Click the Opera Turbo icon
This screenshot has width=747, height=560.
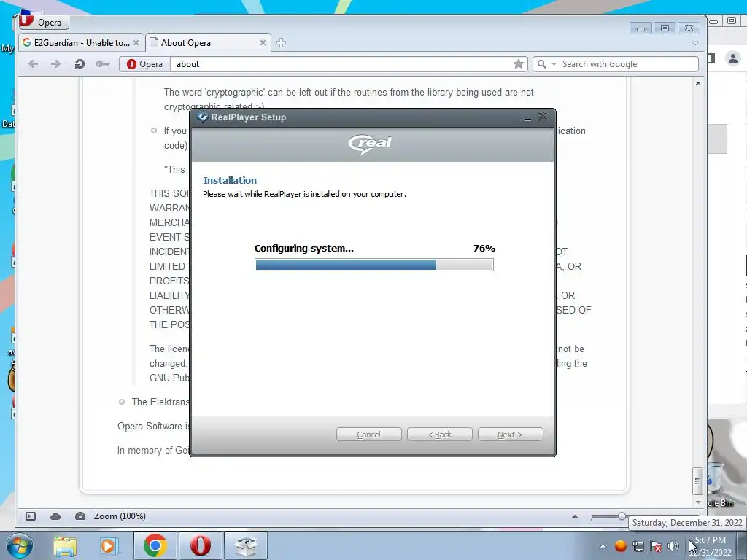(80, 516)
